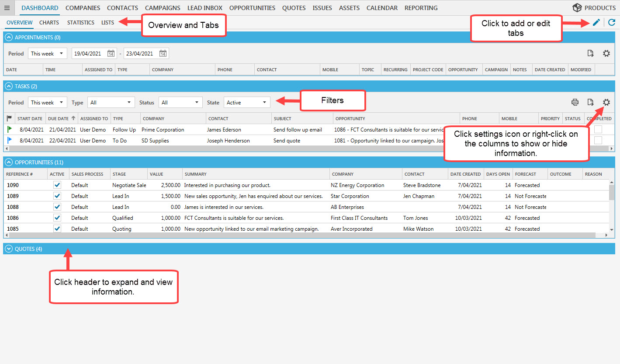The width and height of the screenshot is (620, 364).
Task: Uncheck Active for opportunity 1090
Action: pyautogui.click(x=57, y=184)
